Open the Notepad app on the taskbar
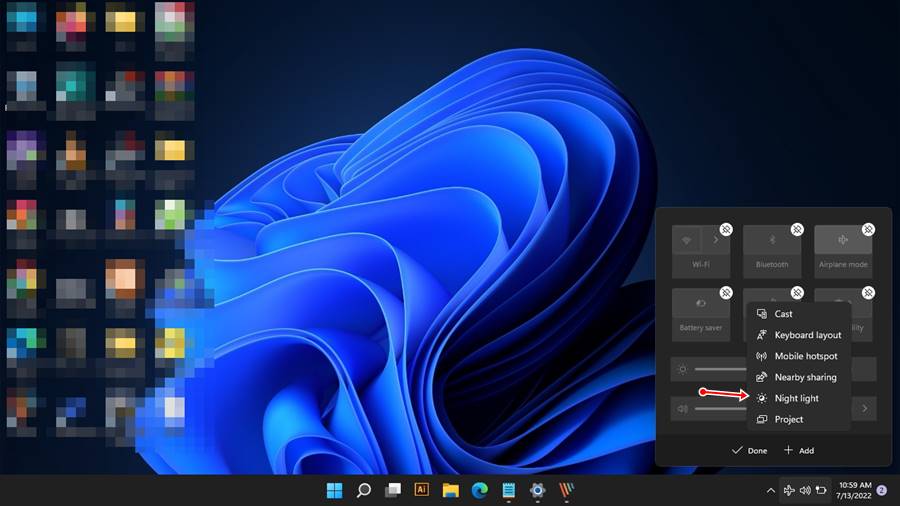 pos(509,491)
